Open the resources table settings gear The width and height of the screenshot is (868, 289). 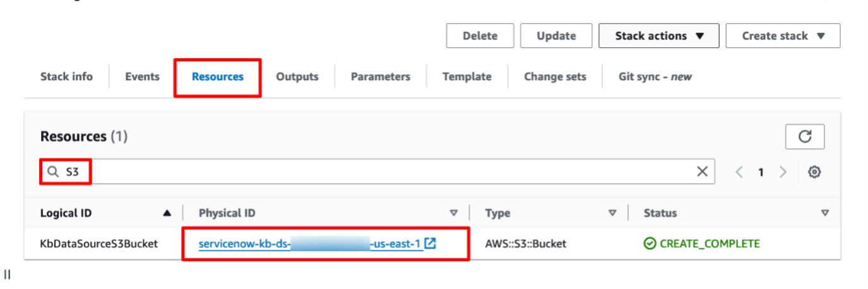[x=814, y=172]
